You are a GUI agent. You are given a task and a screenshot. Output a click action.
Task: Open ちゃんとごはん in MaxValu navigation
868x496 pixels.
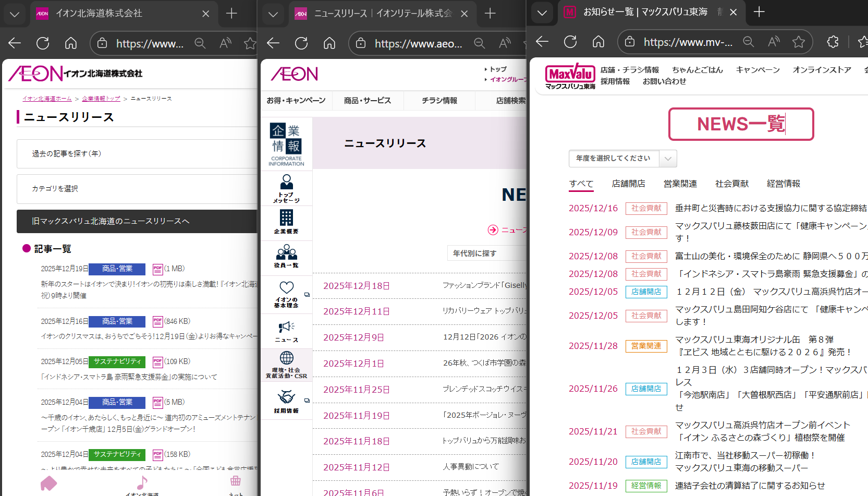pyautogui.click(x=698, y=70)
